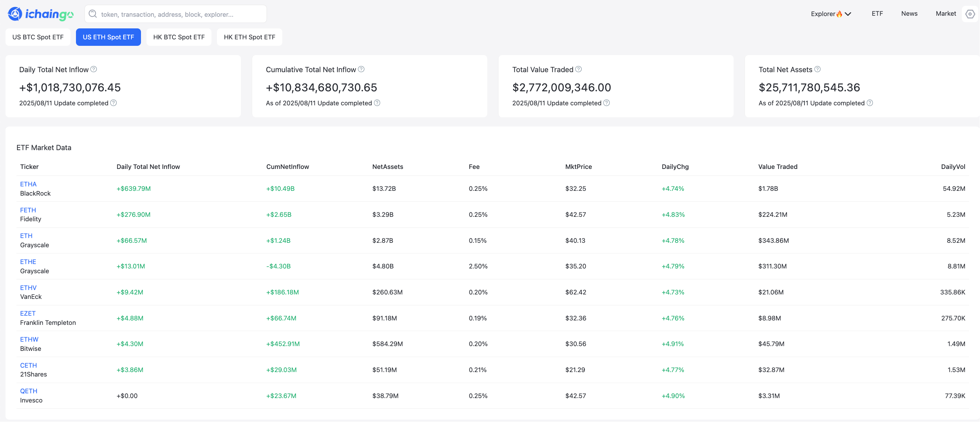Click the 0.15% fee value
Viewport: 980px width, 422px height.
[478, 241]
